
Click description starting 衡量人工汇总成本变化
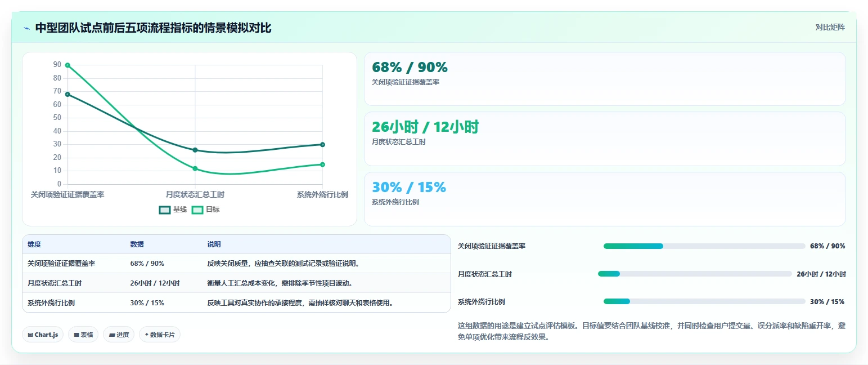click(280, 283)
